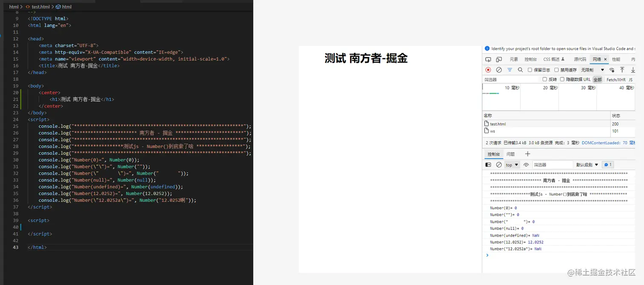
Task: Click the console 筛选器 input field
Action: (552, 165)
